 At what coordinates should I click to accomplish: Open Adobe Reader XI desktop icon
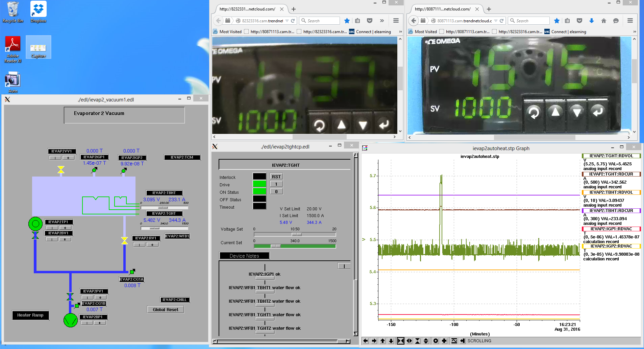pyautogui.click(x=13, y=49)
